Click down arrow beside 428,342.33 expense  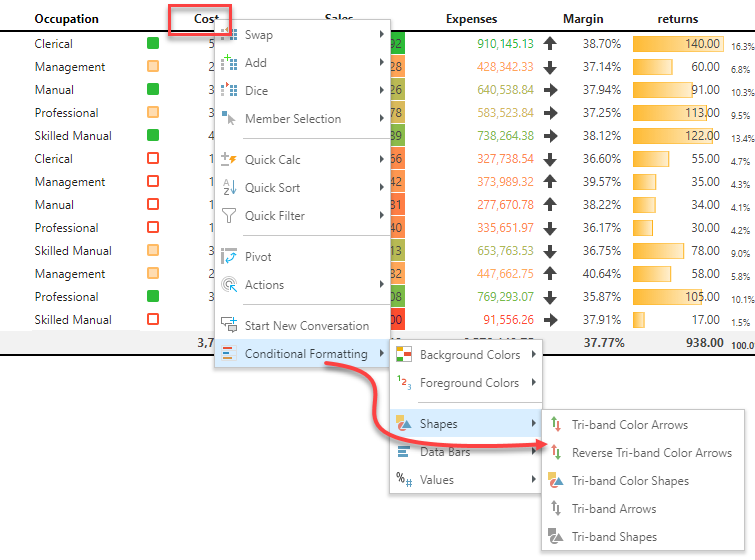pos(550,67)
